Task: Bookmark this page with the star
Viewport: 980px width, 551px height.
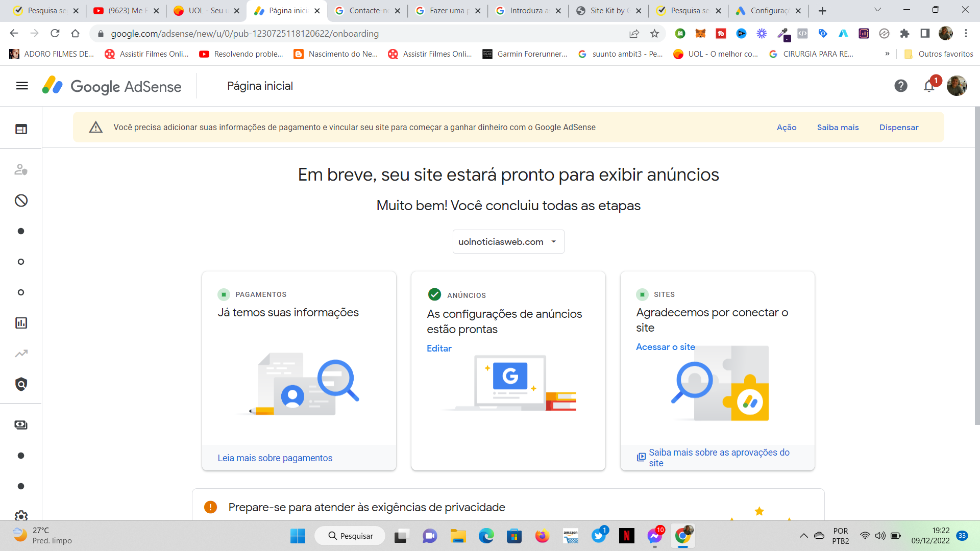Action: tap(654, 34)
